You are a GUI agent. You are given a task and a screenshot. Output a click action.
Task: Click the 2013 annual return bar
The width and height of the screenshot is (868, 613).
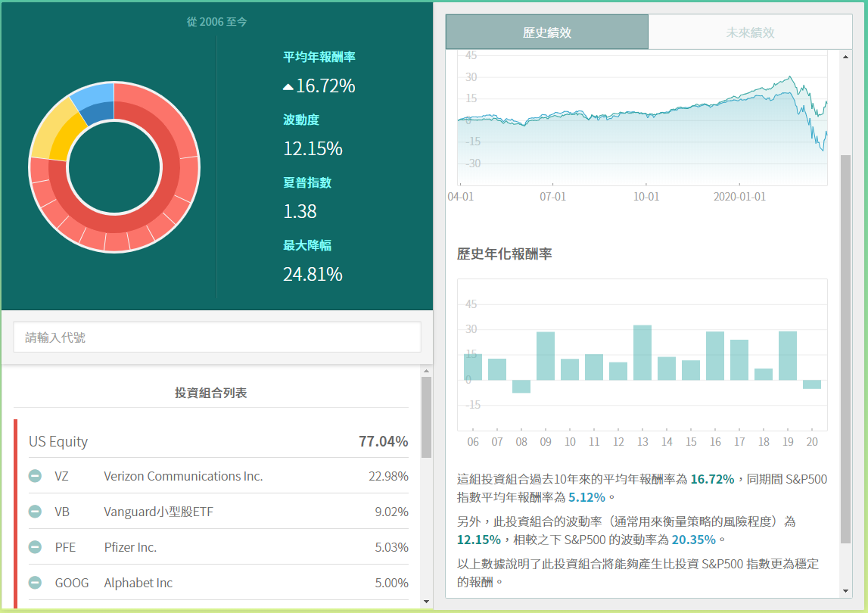point(642,353)
